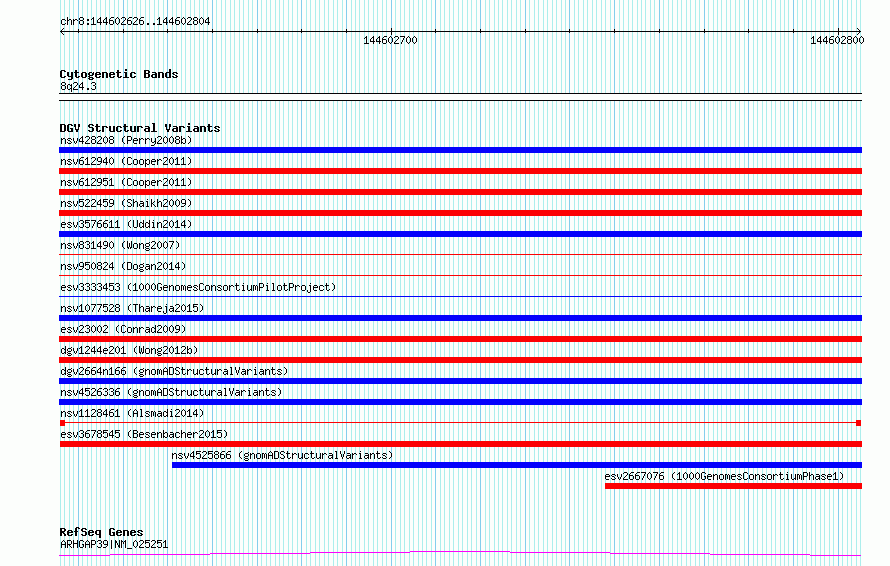Image resolution: width=890 pixels, height=566 pixels.
Task: Select nsv522459 (Shaikh2009) label
Action: (x=126, y=203)
